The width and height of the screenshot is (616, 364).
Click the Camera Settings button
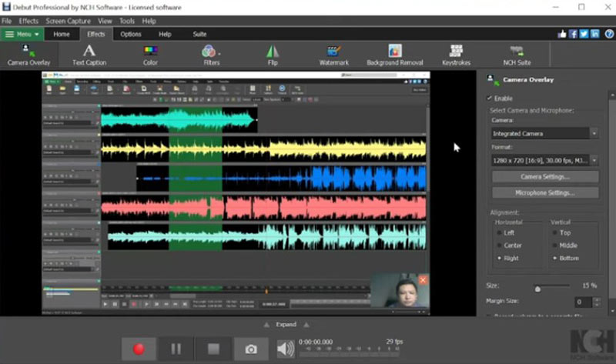[x=545, y=177]
